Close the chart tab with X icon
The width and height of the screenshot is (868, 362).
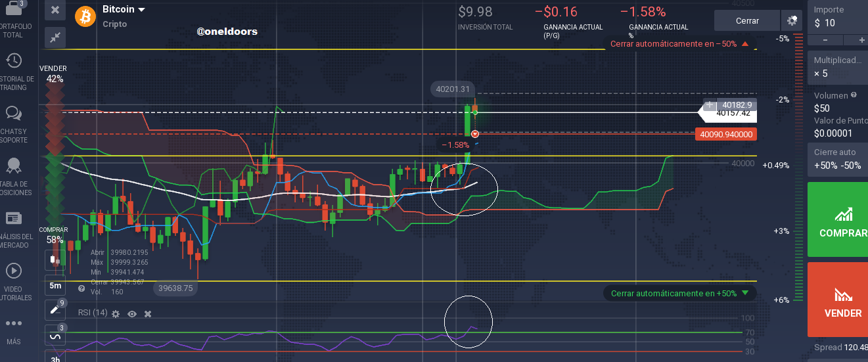[x=55, y=10]
